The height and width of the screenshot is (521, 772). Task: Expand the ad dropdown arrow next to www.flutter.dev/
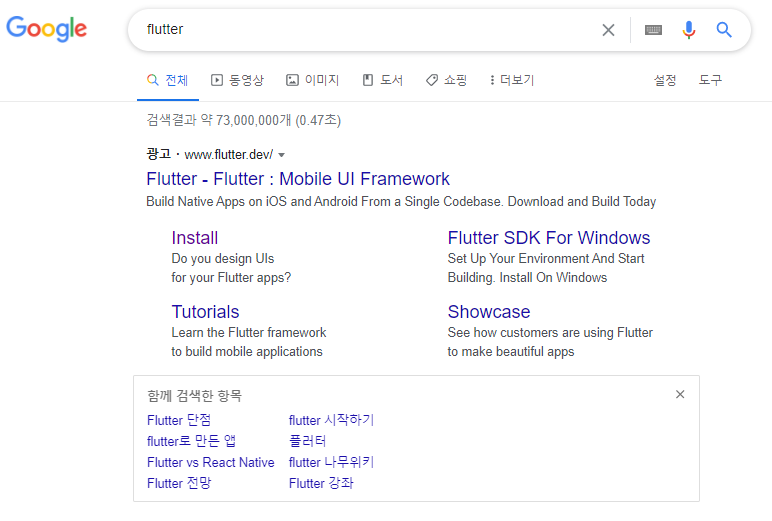click(x=282, y=155)
